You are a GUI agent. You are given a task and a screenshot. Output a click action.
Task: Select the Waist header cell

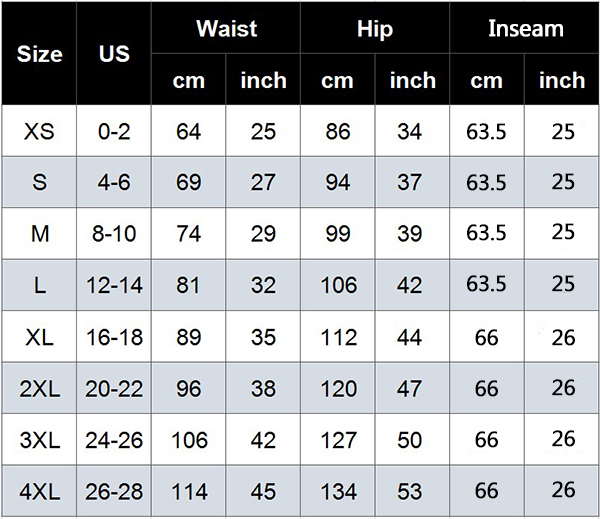point(226,28)
